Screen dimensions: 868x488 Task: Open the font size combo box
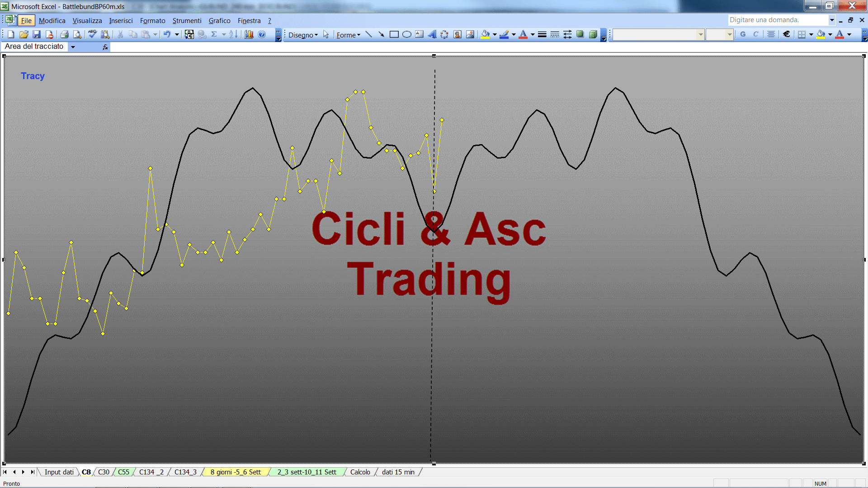tap(719, 34)
